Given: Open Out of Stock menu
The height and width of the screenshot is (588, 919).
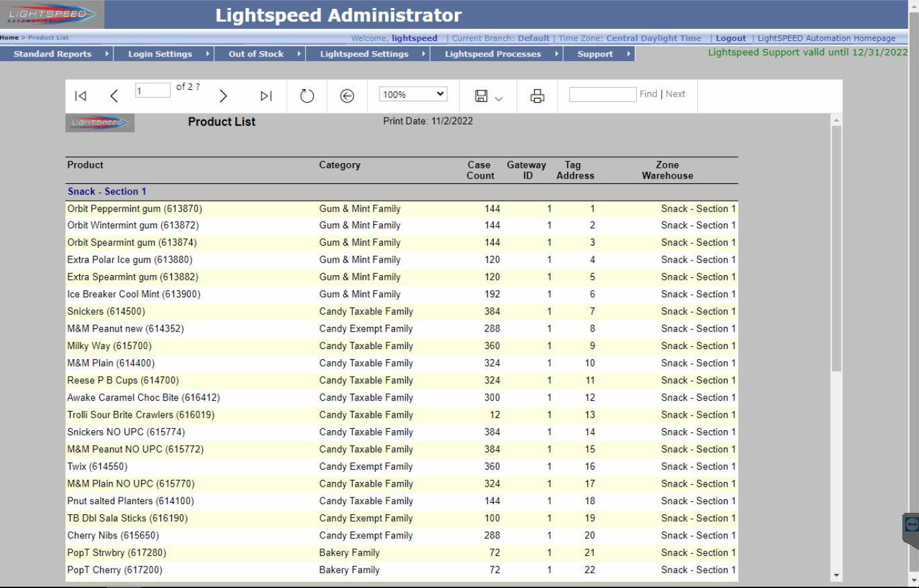Looking at the screenshot, I should pyautogui.click(x=261, y=54).
